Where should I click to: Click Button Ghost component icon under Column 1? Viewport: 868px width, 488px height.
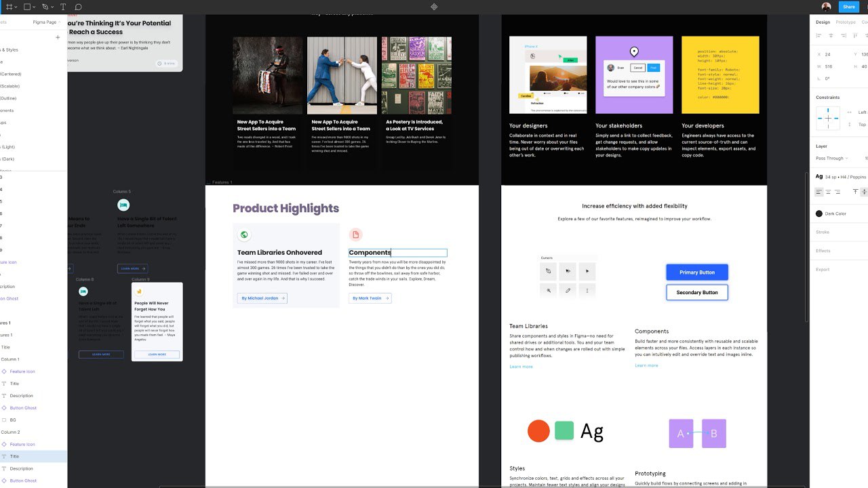click(x=4, y=408)
